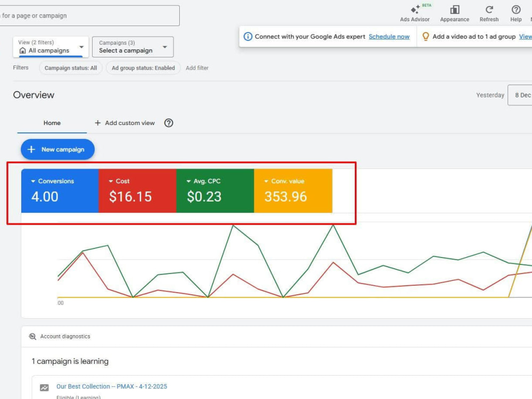Click the Refresh icon

click(x=489, y=10)
